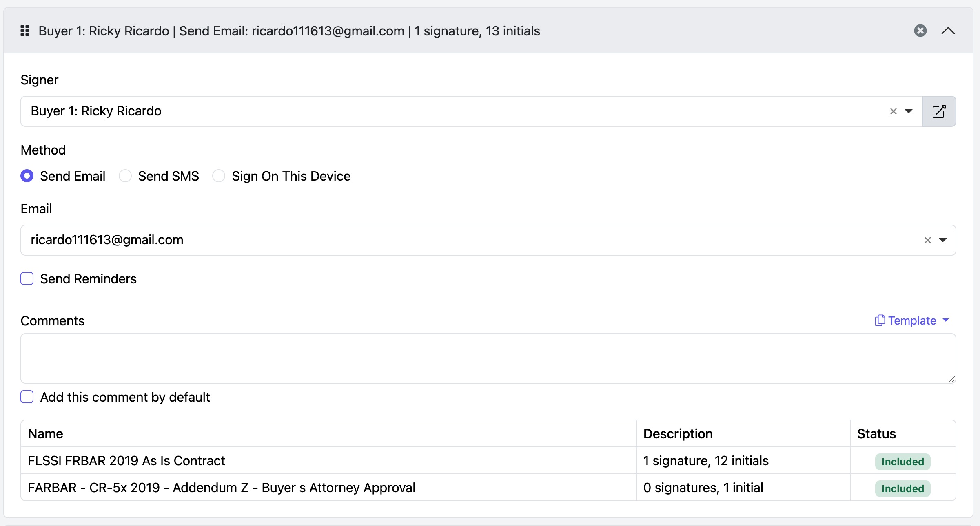Choose Sign On This Device option
The width and height of the screenshot is (980, 526).
click(x=219, y=176)
